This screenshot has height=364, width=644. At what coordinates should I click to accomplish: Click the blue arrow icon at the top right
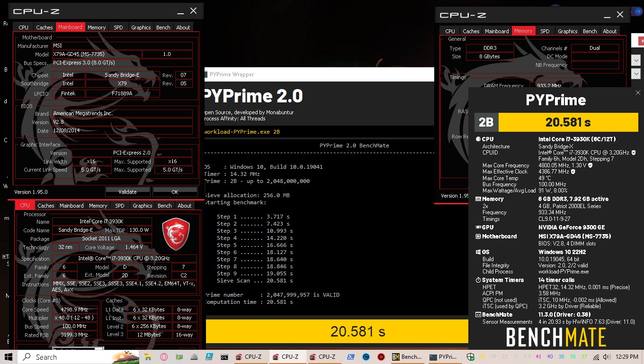click(638, 11)
